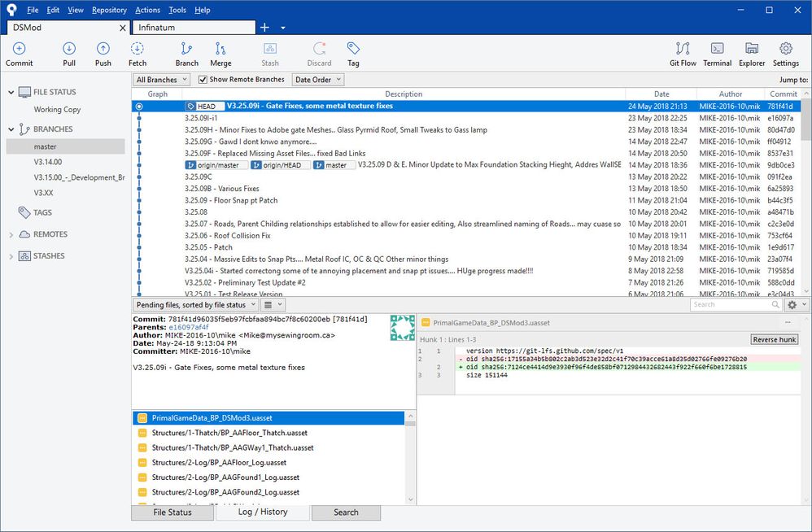This screenshot has width=812, height=532.
Task: Select the 3.25.06 Roof Collision Fix commit
Action: click(x=466, y=235)
